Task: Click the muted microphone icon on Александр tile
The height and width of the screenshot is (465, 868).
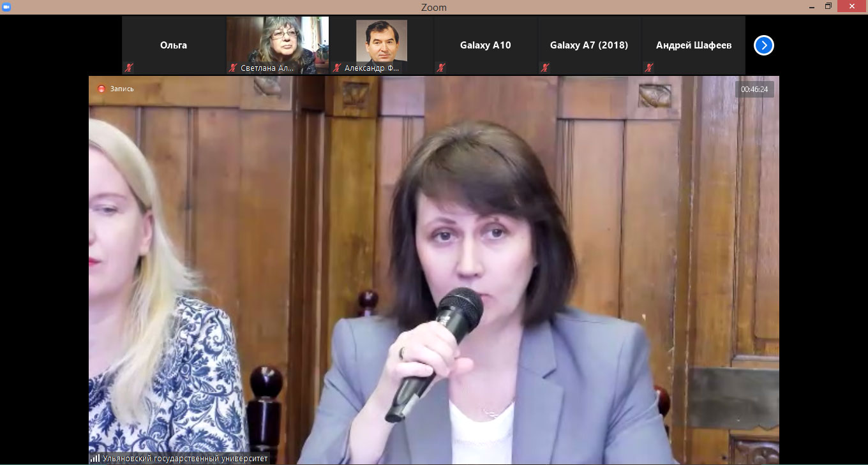Action: (337, 68)
